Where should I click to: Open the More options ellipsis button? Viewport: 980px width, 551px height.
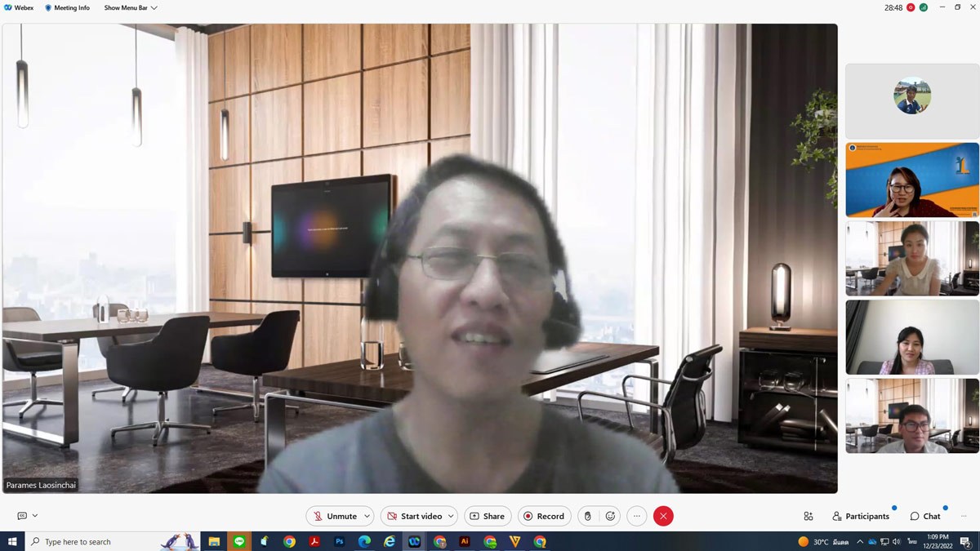[637, 516]
